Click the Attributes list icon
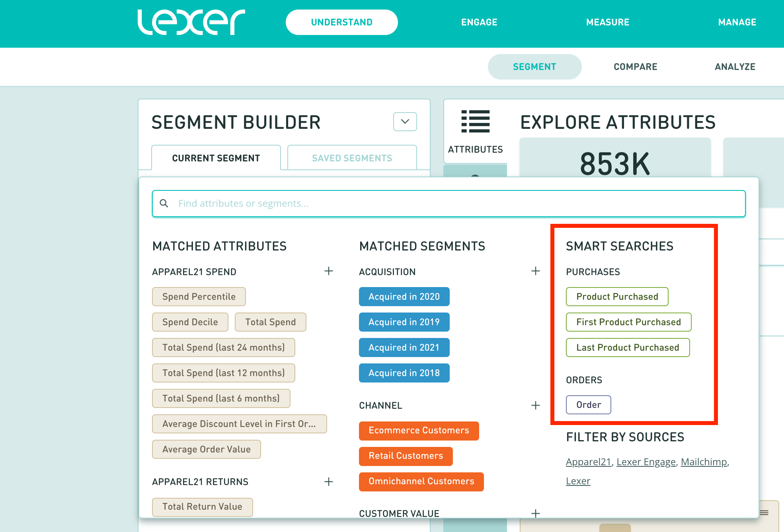The width and height of the screenshot is (784, 532). point(475,121)
